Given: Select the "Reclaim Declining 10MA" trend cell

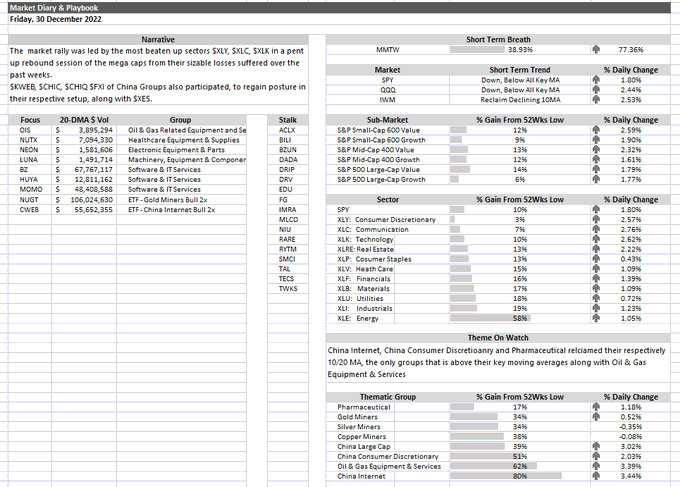Looking at the screenshot, I should pos(520,99).
